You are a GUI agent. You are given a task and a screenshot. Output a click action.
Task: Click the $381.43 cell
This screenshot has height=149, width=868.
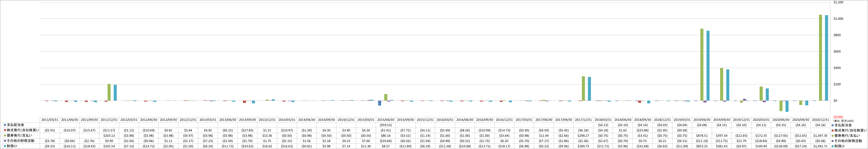(x=722, y=146)
